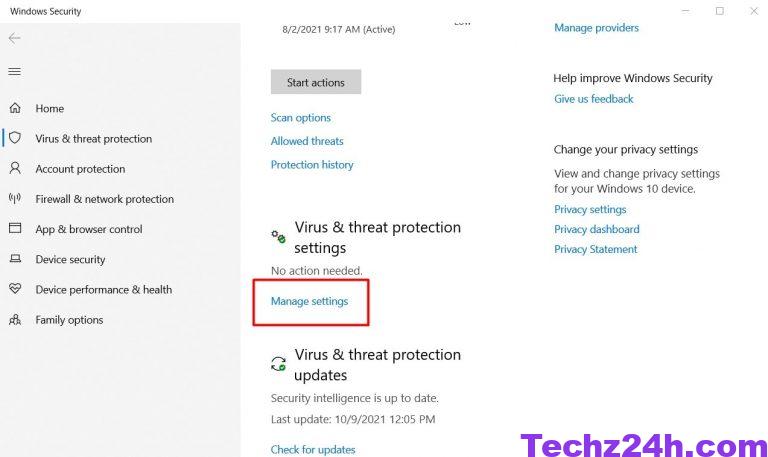View Protection history
This screenshot has width=768, height=457.
(312, 165)
